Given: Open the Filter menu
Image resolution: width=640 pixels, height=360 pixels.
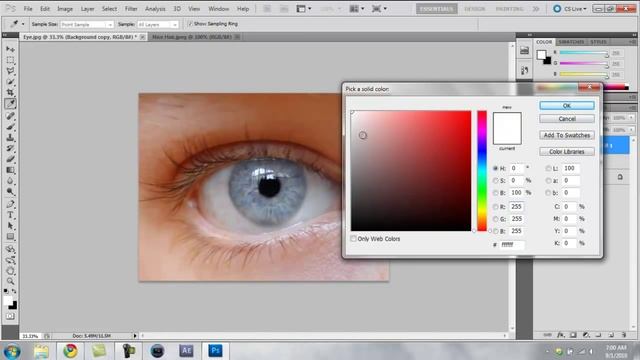Looking at the screenshot, I should click(x=131, y=9).
